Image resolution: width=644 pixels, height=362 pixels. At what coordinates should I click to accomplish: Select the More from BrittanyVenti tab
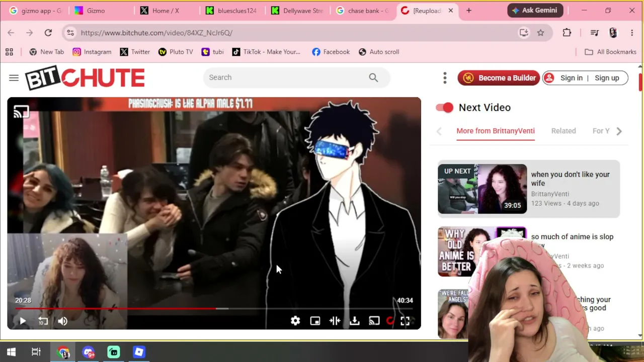tap(496, 131)
